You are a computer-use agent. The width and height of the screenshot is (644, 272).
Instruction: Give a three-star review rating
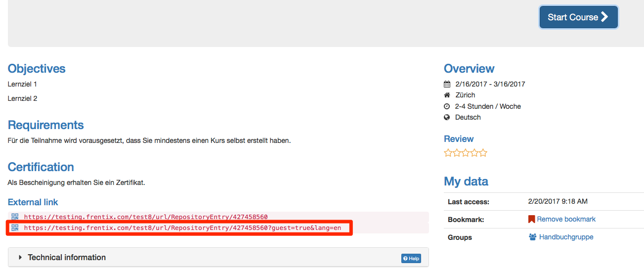pyautogui.click(x=466, y=153)
